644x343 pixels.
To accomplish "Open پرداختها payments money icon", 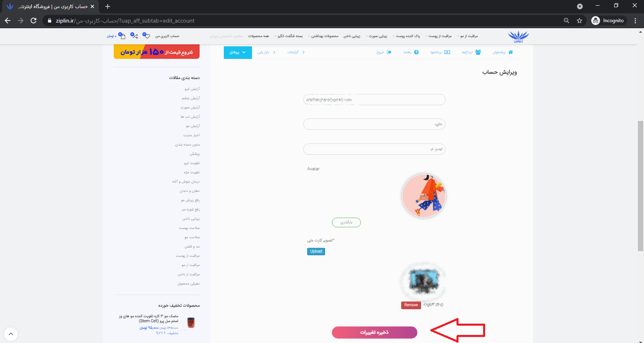I will (x=447, y=52).
